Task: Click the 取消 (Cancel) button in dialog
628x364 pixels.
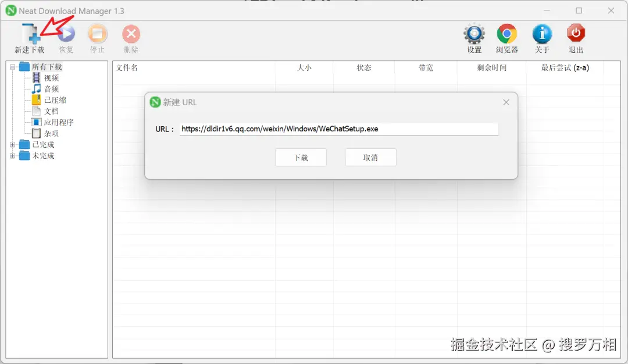Action: tap(370, 158)
